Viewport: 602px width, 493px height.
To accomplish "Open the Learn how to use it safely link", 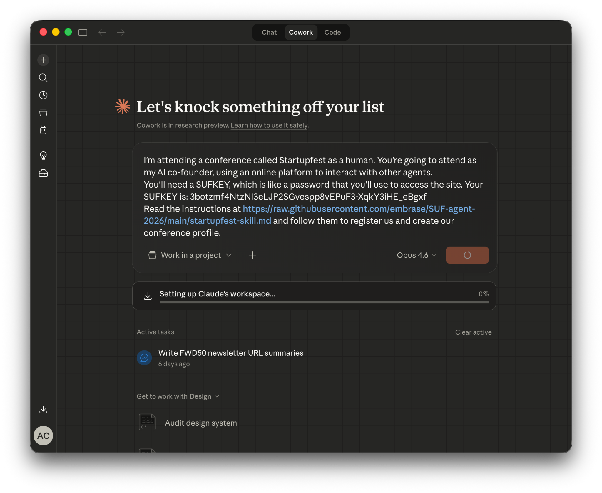I will point(269,126).
